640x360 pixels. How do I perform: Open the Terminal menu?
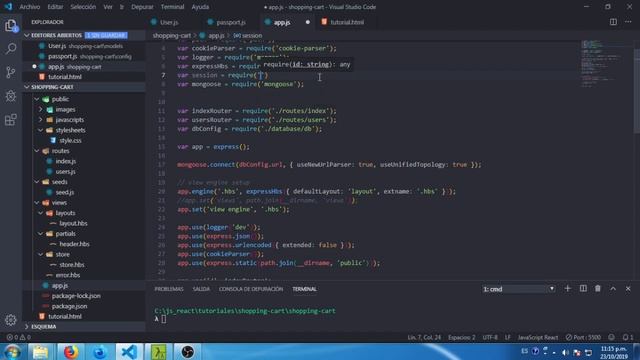pyautogui.click(x=172, y=7)
